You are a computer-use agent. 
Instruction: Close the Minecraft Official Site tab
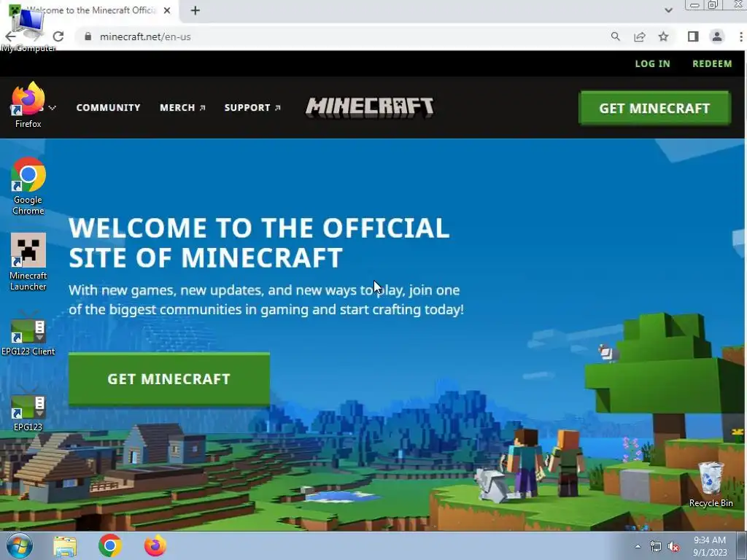(x=167, y=10)
